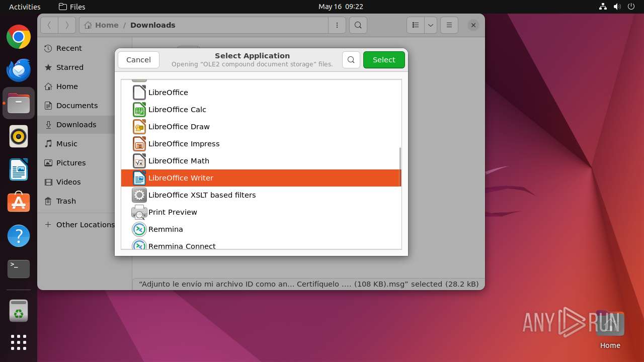The image size is (644, 362).
Task: Close the Files window
Action: tap(473, 25)
